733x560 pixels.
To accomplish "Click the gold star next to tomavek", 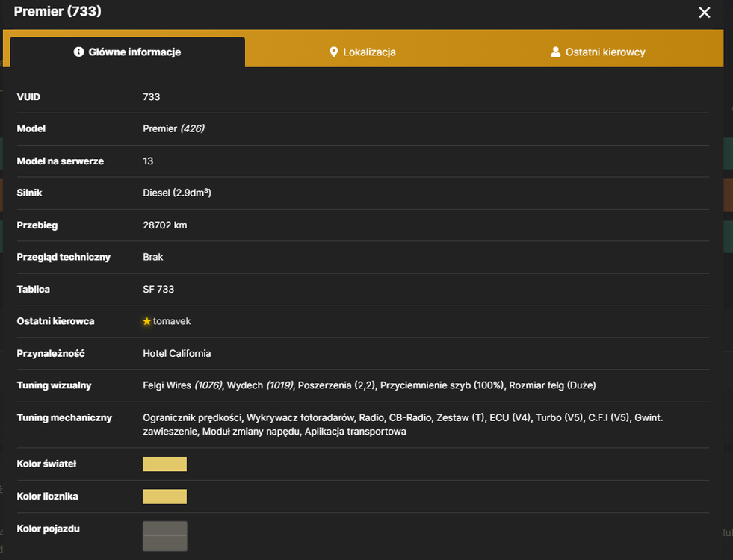I will [x=146, y=321].
